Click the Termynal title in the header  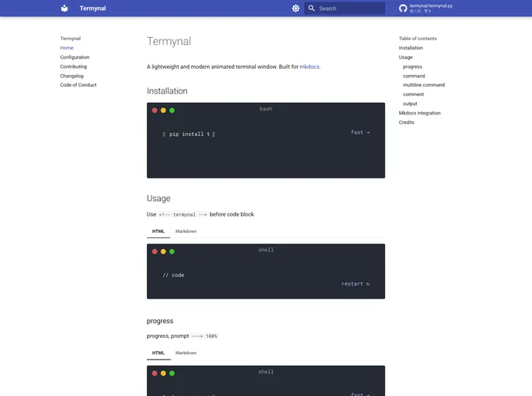tap(93, 9)
